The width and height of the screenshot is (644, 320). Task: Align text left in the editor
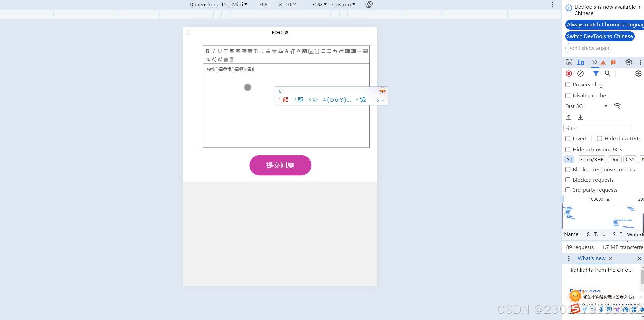point(232,51)
